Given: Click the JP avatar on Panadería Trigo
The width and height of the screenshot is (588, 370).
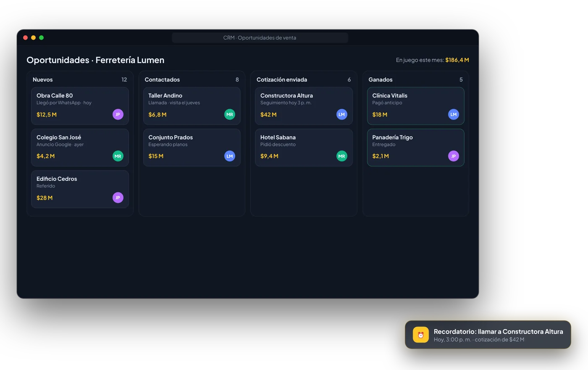Looking at the screenshot, I should tap(454, 156).
